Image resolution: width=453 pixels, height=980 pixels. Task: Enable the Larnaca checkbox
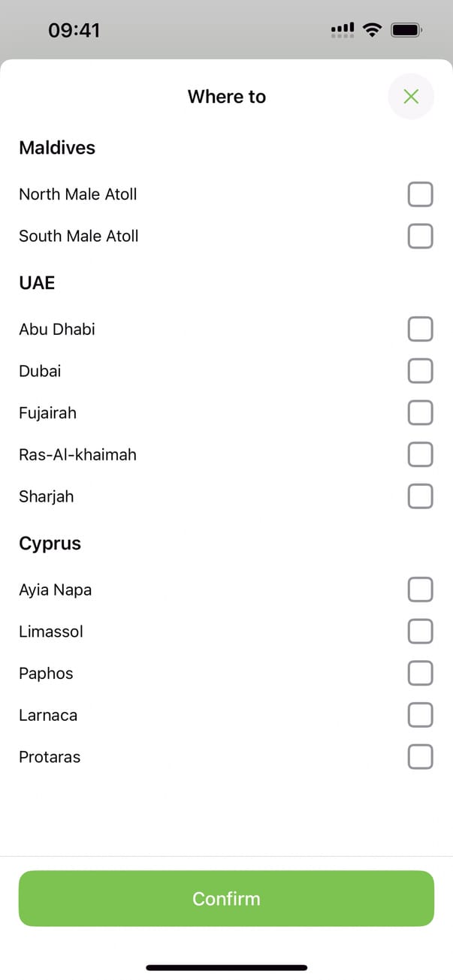point(420,715)
